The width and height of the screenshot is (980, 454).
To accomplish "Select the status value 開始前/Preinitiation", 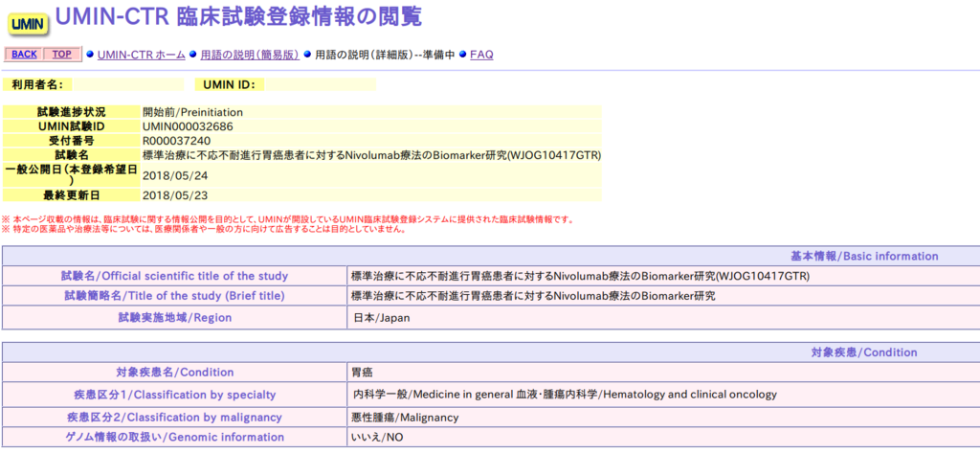I will (192, 113).
